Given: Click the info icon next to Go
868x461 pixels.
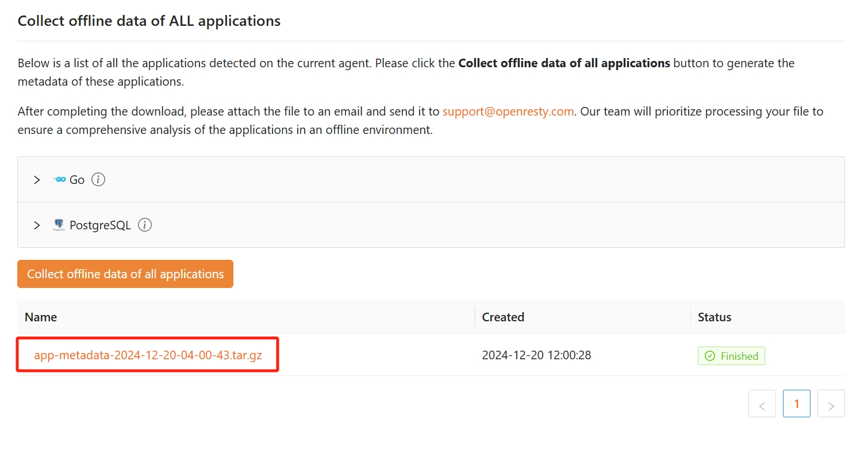Looking at the screenshot, I should click(98, 180).
